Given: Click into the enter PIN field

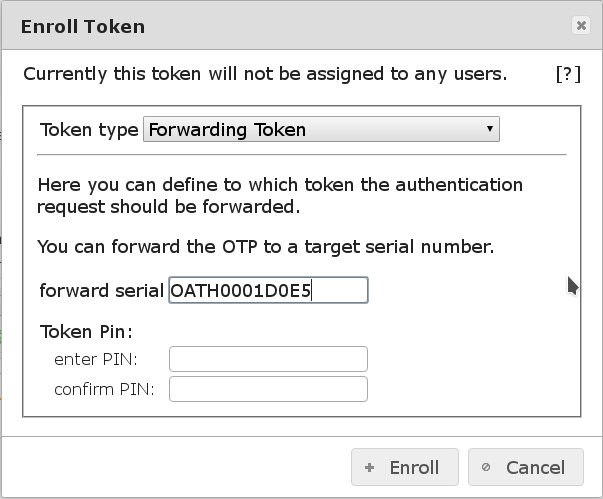Looking at the screenshot, I should click(268, 359).
